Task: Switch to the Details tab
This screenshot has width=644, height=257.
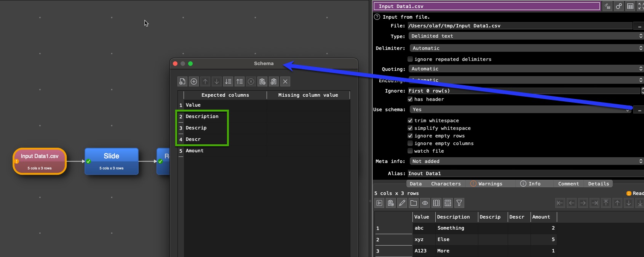Action: click(598, 184)
